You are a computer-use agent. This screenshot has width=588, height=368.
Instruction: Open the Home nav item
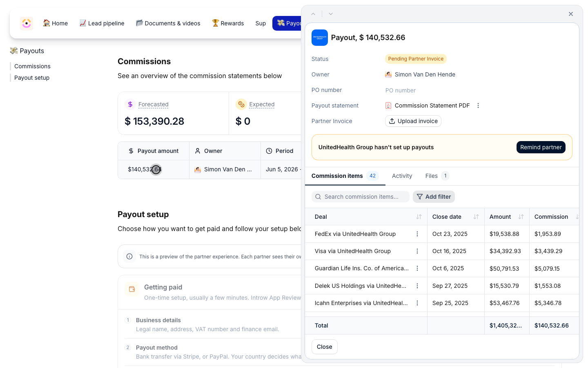point(56,23)
